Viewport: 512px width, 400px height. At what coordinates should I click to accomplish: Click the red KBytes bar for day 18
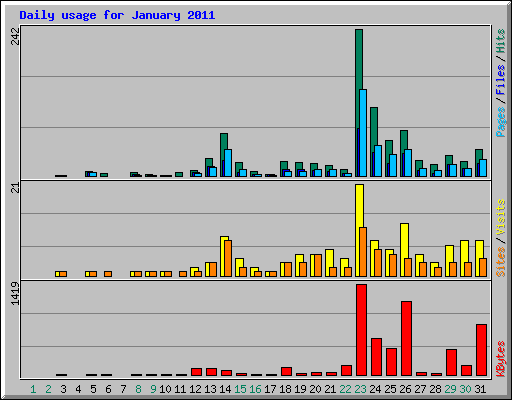[x=286, y=371]
